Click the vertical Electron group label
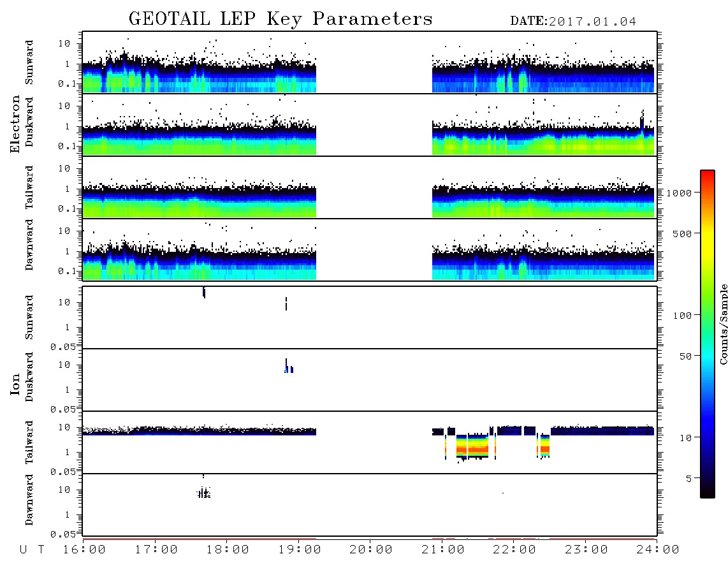 (x=15, y=124)
